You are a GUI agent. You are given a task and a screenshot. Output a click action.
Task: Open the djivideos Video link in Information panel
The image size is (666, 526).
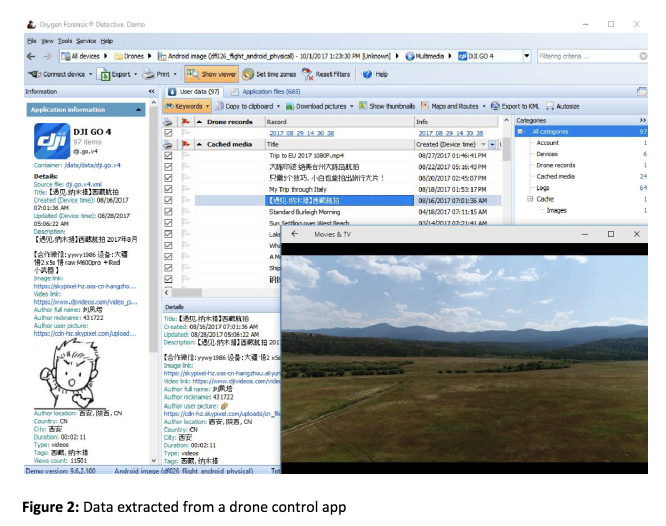[x=85, y=302]
